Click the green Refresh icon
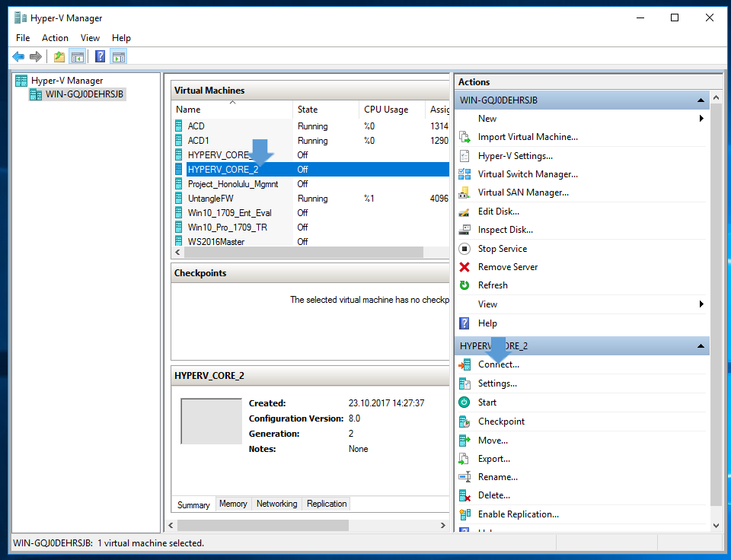This screenshot has height=560, width=731. coord(464,285)
